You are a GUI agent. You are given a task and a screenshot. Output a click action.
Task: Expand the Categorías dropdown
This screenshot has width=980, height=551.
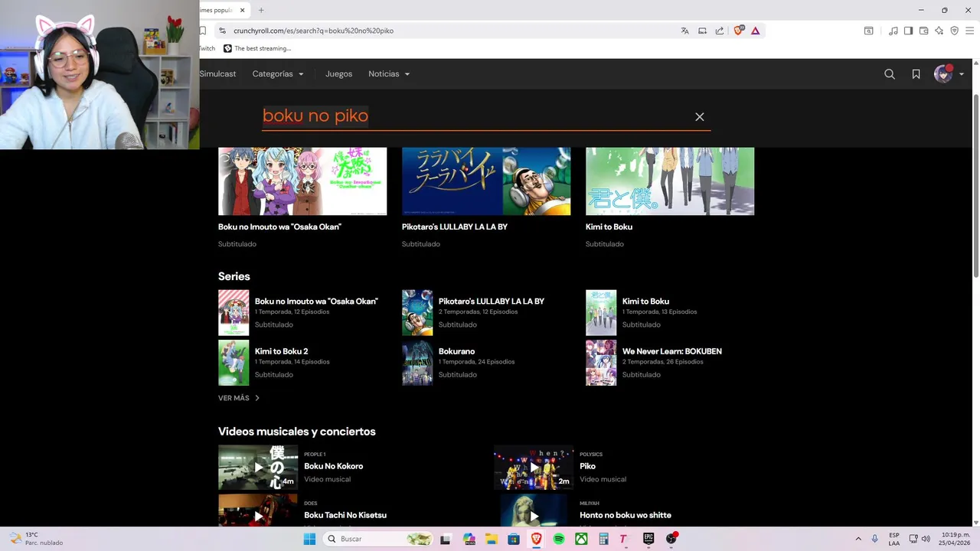click(x=278, y=74)
